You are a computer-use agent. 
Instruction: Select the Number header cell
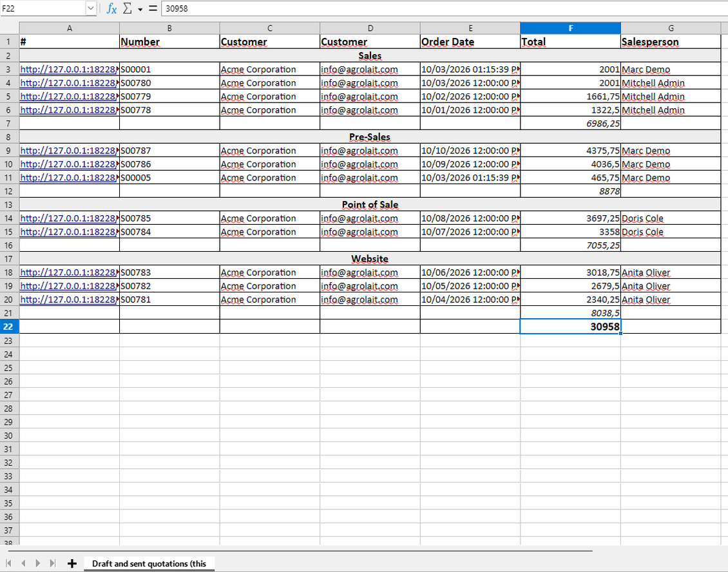[x=169, y=42]
